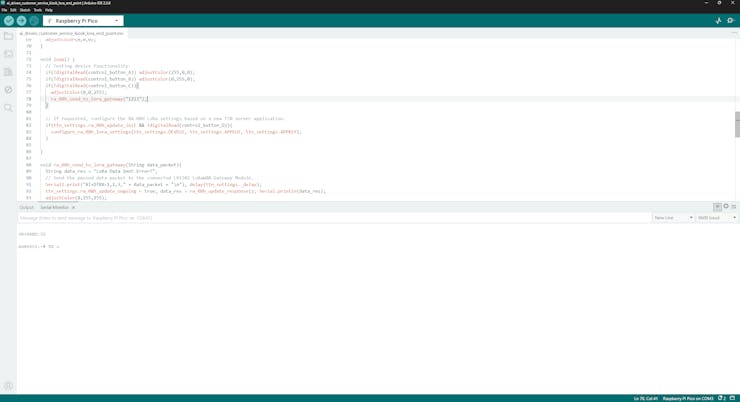Open the Tools menu
Screen dimensions: 740x402
(x=38, y=10)
